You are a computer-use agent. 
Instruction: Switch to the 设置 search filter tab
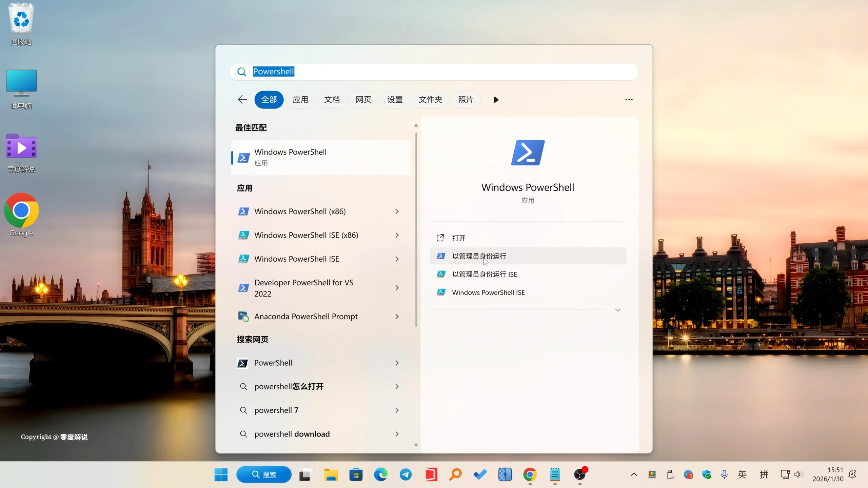coord(394,99)
